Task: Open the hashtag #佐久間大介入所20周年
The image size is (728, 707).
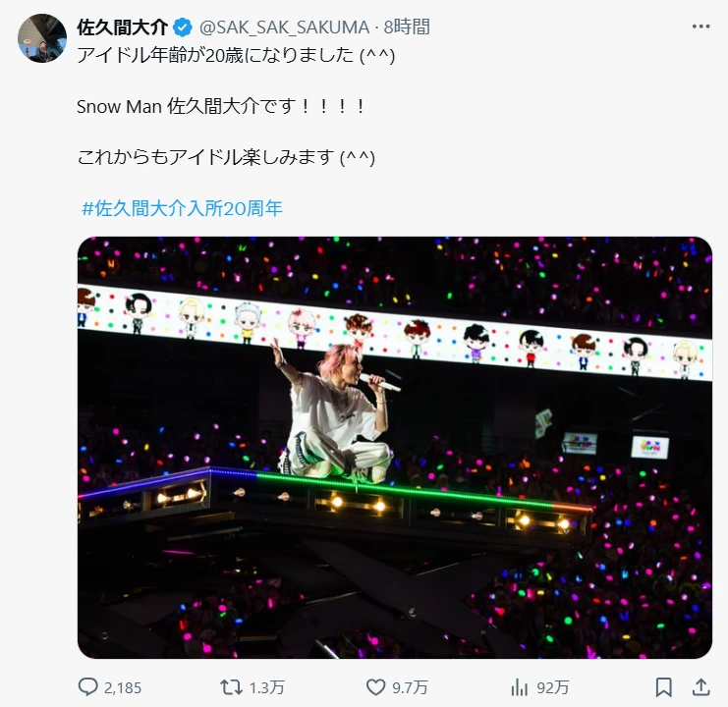Action: coord(182,208)
